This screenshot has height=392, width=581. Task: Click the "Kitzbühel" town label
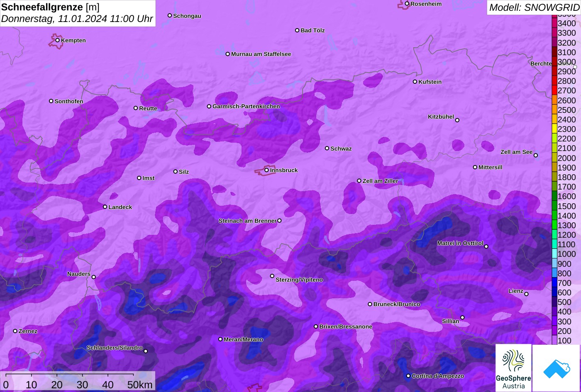click(x=441, y=117)
